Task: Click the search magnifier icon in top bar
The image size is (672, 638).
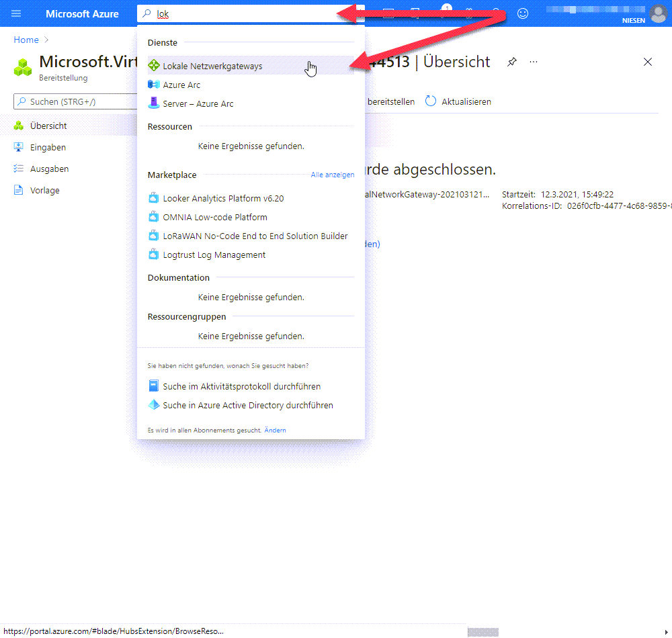Action: click(146, 13)
